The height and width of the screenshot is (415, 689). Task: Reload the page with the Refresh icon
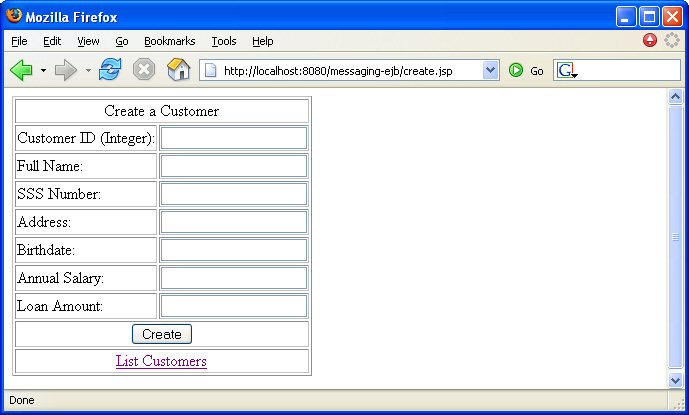pos(110,69)
